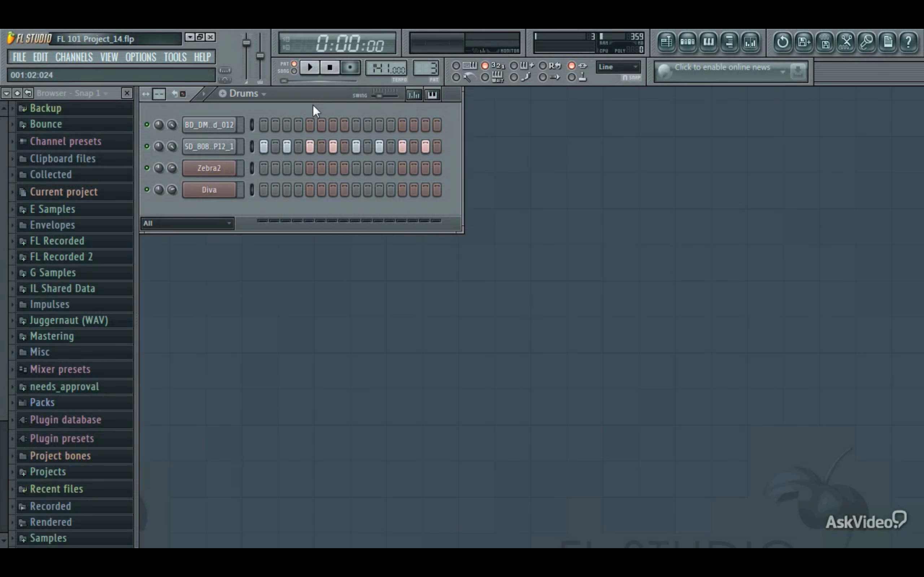Open the Line snap dropdown
Screen dimensions: 924x577
coord(618,67)
